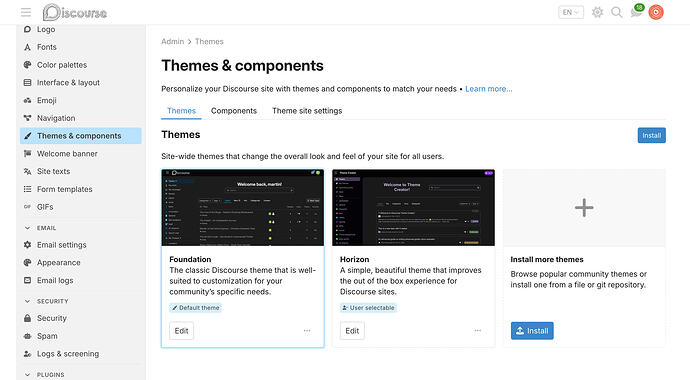Open Form templates sidebar text
The image size is (690, 380).
tap(65, 189)
